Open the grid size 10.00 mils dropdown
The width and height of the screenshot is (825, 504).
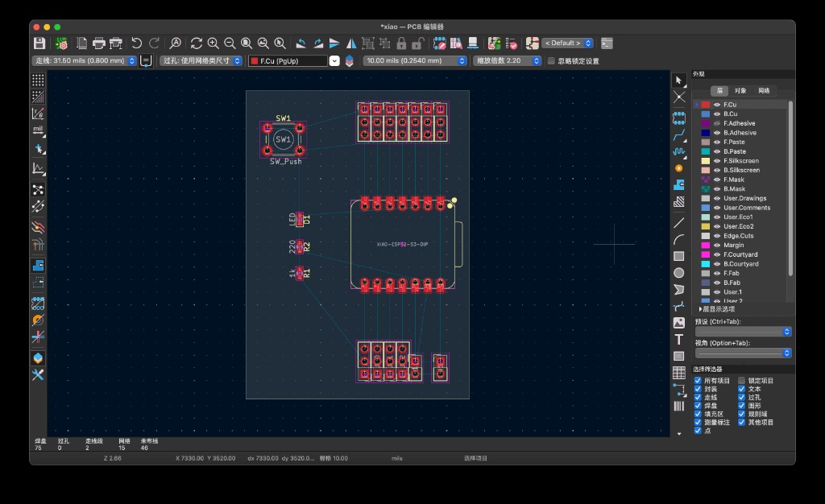coord(415,61)
